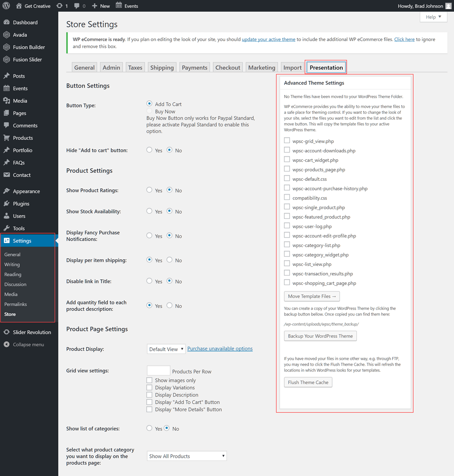Viewport: 454px width, 476px height.
Task: Open the Pages sidebar icon
Action: 6,113
